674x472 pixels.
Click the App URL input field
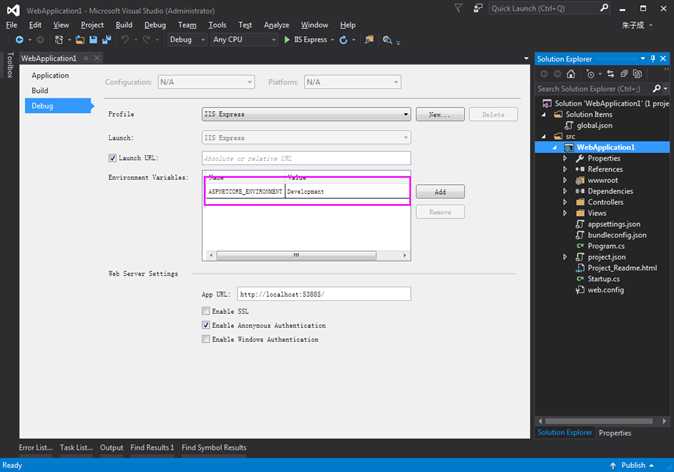point(324,294)
